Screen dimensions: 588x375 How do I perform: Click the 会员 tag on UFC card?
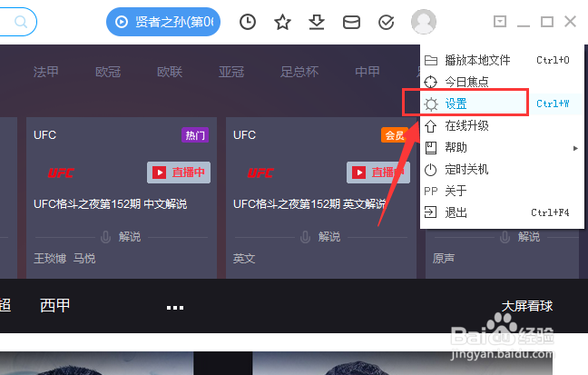pyautogui.click(x=395, y=134)
